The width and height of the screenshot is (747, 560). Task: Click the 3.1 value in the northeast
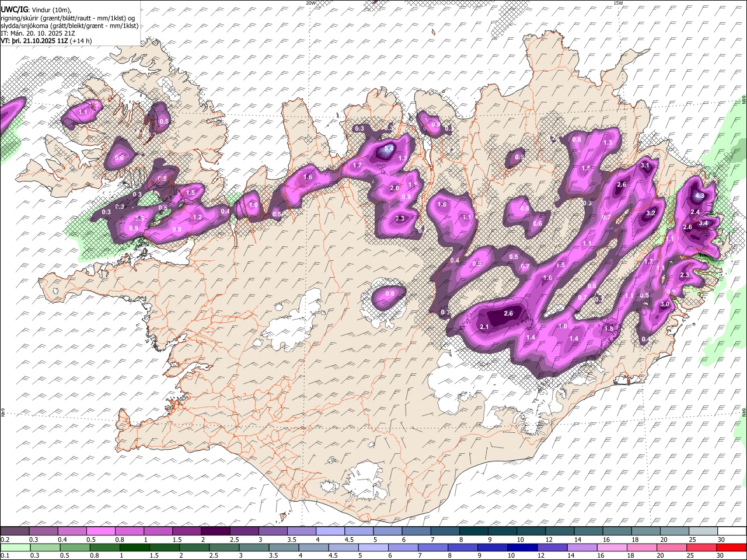(645, 166)
